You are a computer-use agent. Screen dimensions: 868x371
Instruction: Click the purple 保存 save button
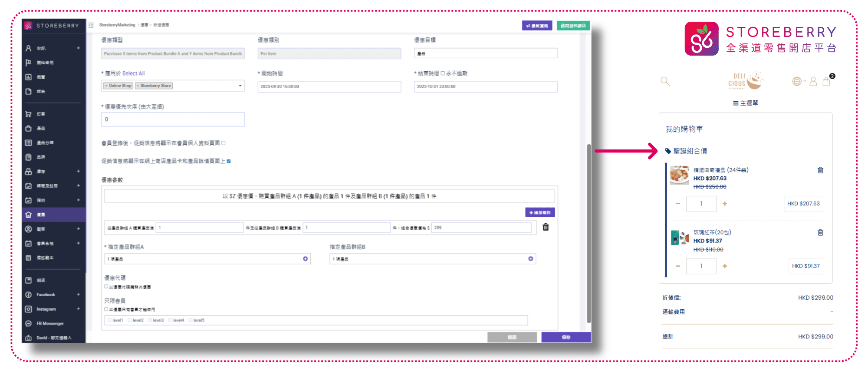pyautogui.click(x=566, y=337)
